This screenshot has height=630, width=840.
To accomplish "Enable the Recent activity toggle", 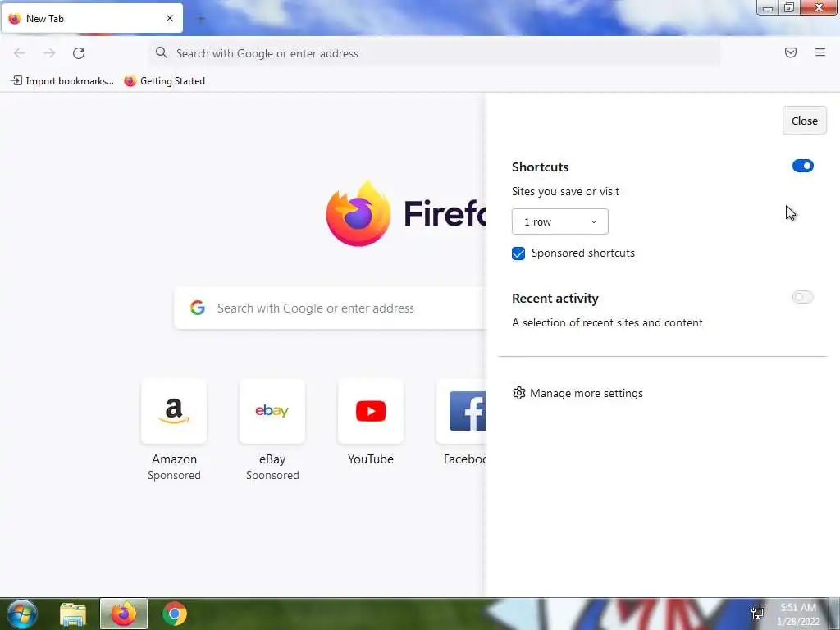I will pyautogui.click(x=802, y=297).
